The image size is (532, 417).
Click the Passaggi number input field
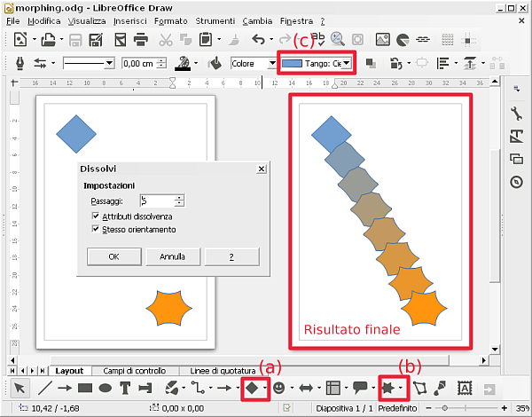[x=156, y=201]
